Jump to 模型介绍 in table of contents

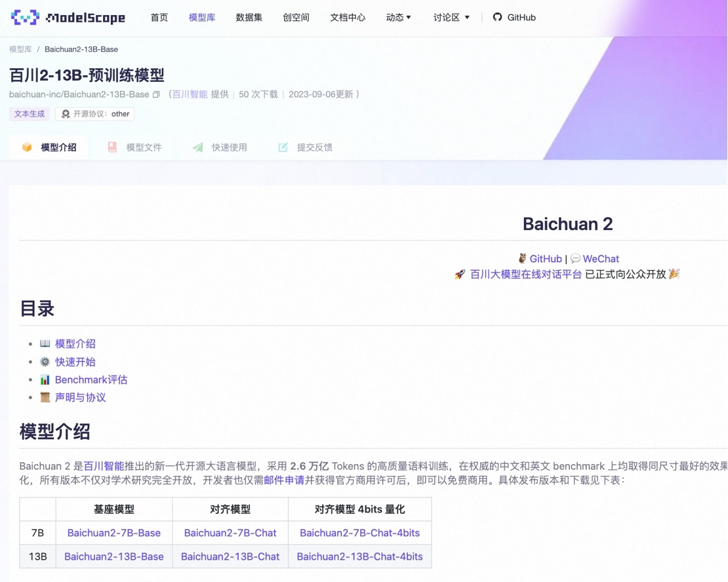coord(75,343)
